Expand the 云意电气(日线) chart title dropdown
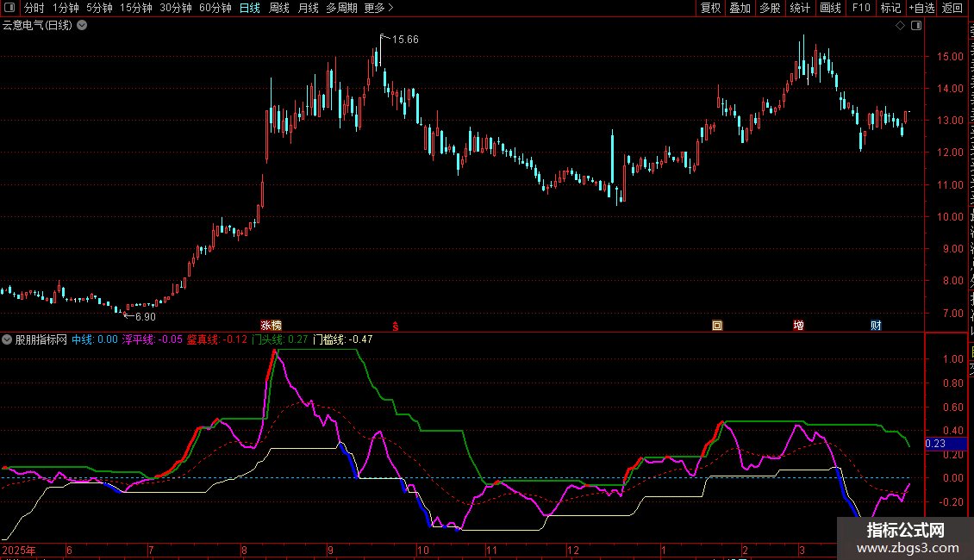 pyautogui.click(x=81, y=26)
